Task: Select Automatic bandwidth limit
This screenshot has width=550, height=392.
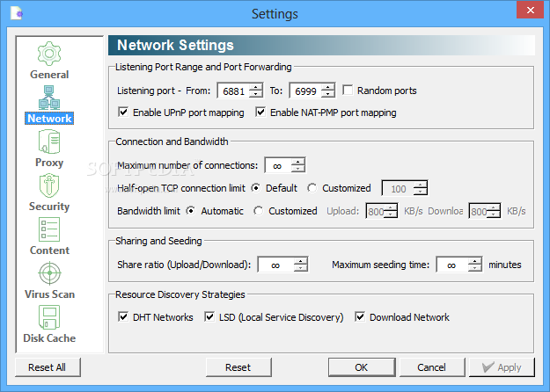Action: point(191,211)
